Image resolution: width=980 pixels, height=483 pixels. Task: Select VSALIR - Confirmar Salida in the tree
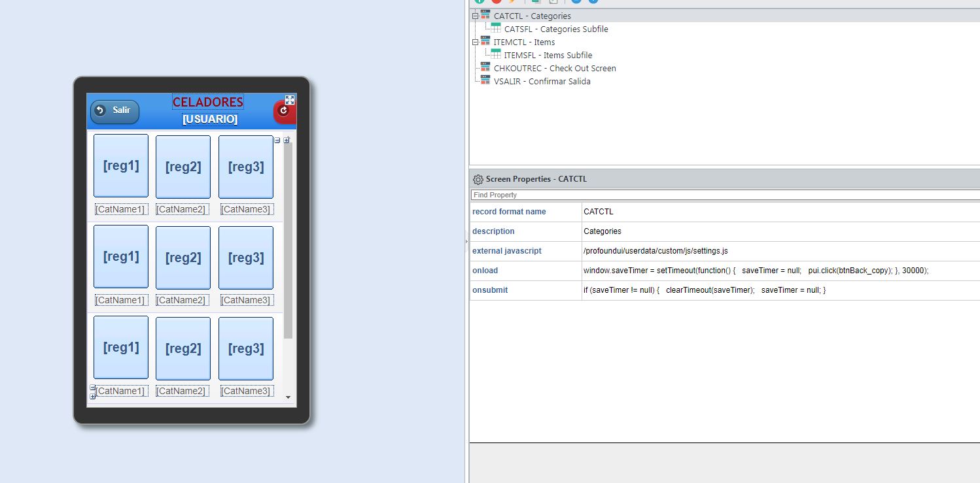pyautogui.click(x=542, y=81)
